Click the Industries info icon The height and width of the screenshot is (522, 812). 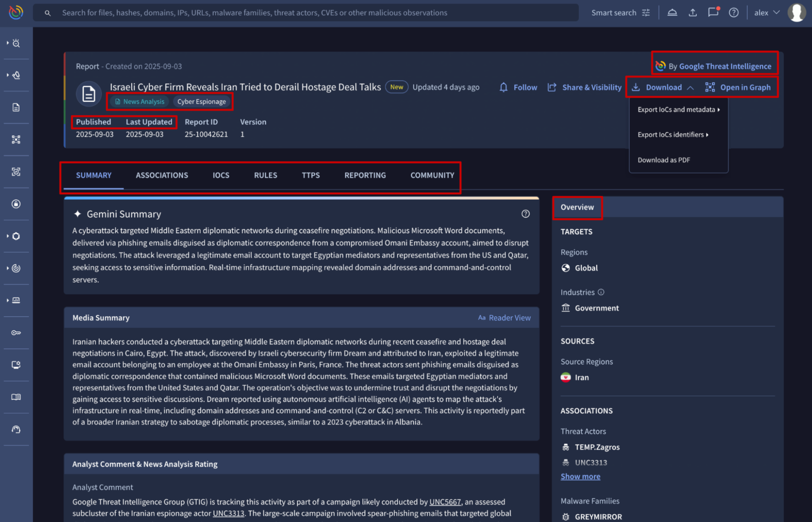[x=601, y=292]
